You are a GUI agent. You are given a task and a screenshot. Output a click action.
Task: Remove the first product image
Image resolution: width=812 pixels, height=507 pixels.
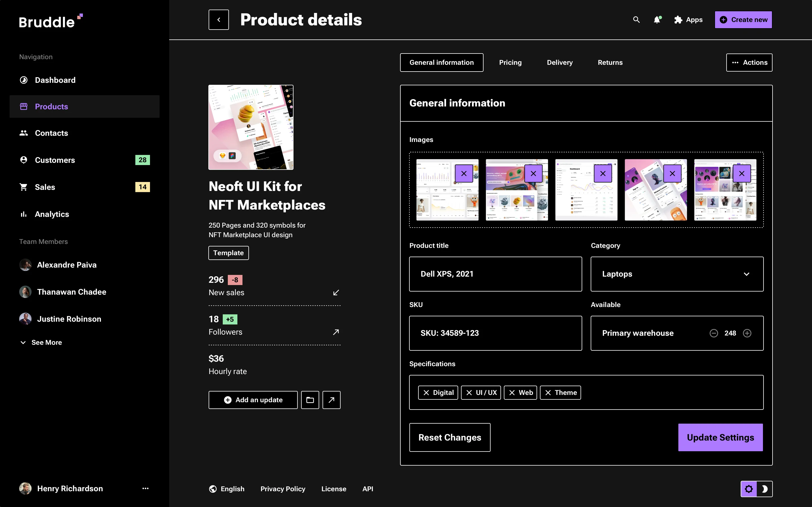pos(464,173)
